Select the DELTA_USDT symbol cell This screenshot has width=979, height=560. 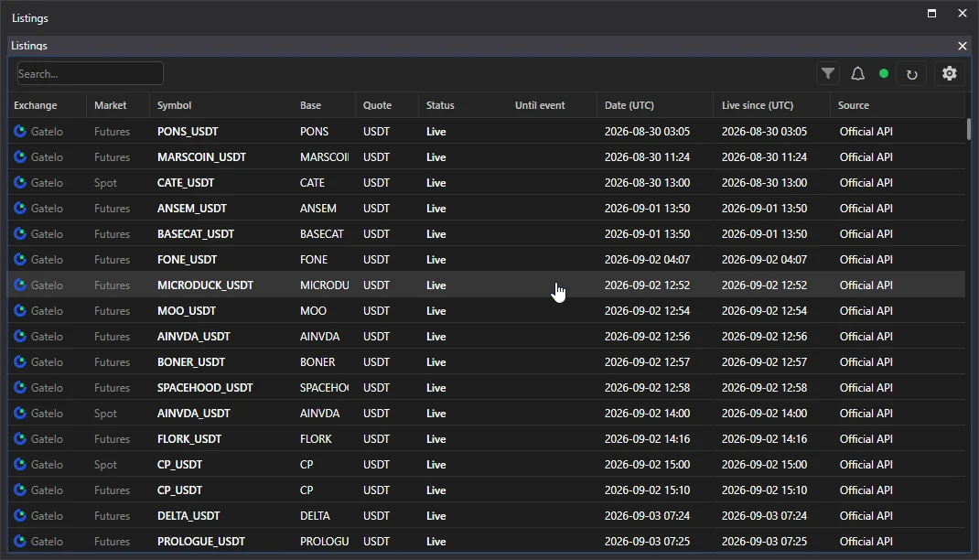tap(188, 515)
